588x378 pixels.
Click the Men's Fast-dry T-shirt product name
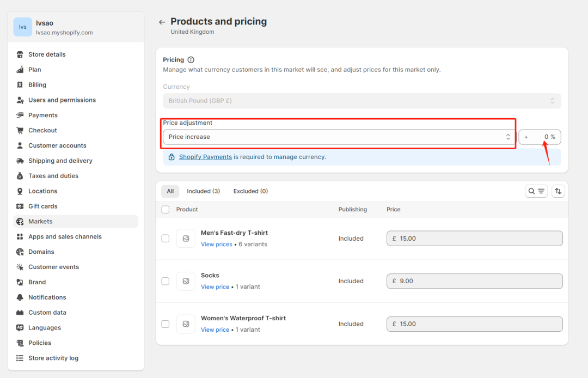pos(234,233)
